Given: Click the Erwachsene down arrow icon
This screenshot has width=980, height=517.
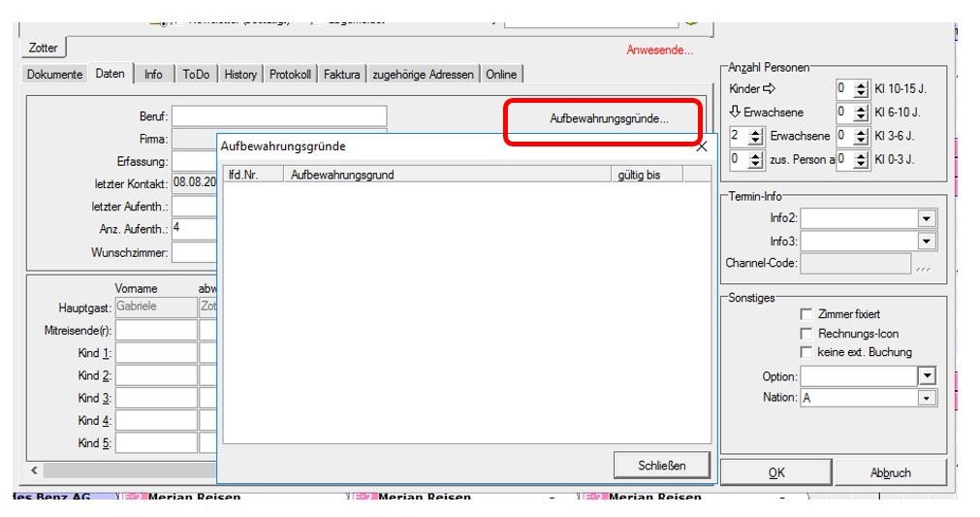Looking at the screenshot, I should point(735,112).
